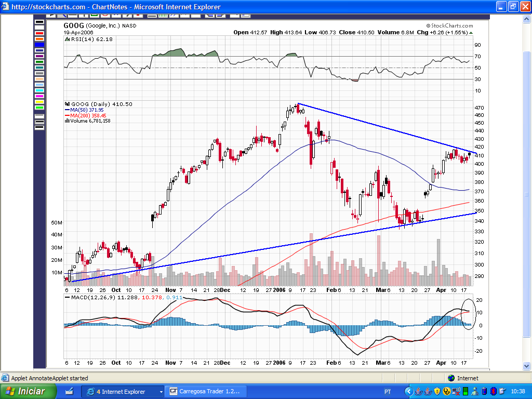Viewport: 532px width, 399px height.
Task: Click the 10:38 system clock
Action: pos(518,392)
